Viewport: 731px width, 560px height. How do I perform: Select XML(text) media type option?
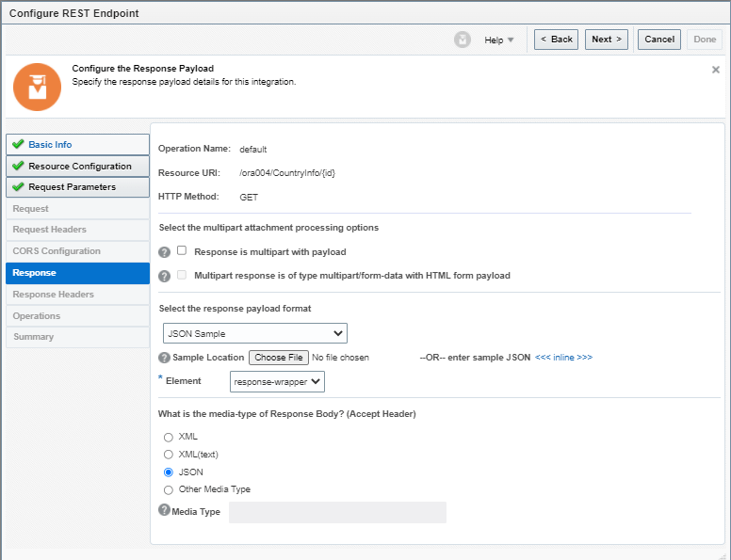pos(169,455)
